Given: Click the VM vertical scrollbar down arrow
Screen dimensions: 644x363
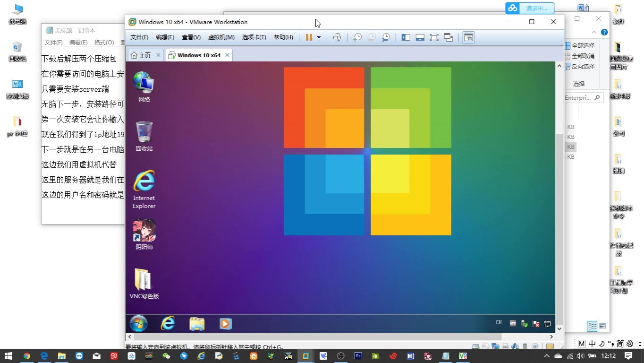Looking at the screenshot, I should 559,328.
